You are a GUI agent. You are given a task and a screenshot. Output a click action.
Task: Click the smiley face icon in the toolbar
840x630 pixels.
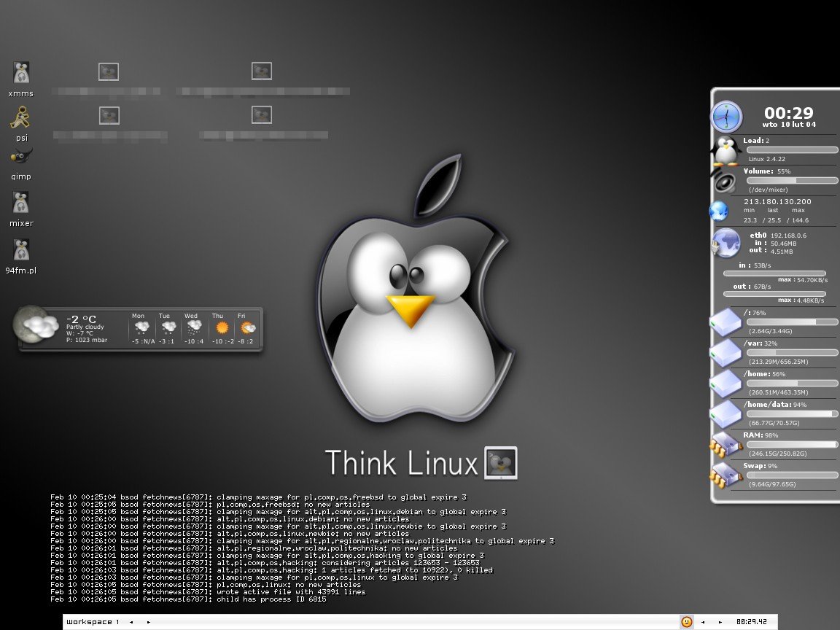tap(686, 622)
